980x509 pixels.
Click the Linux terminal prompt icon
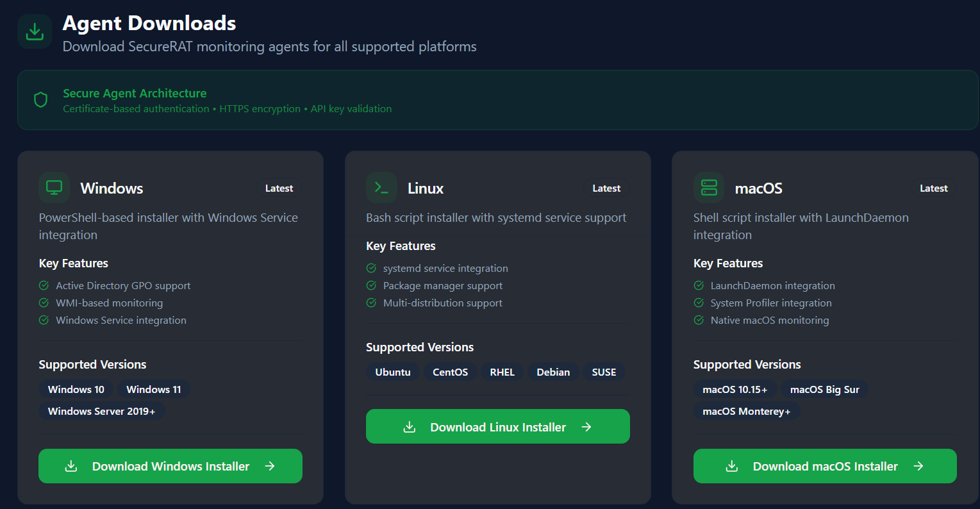[x=381, y=188]
